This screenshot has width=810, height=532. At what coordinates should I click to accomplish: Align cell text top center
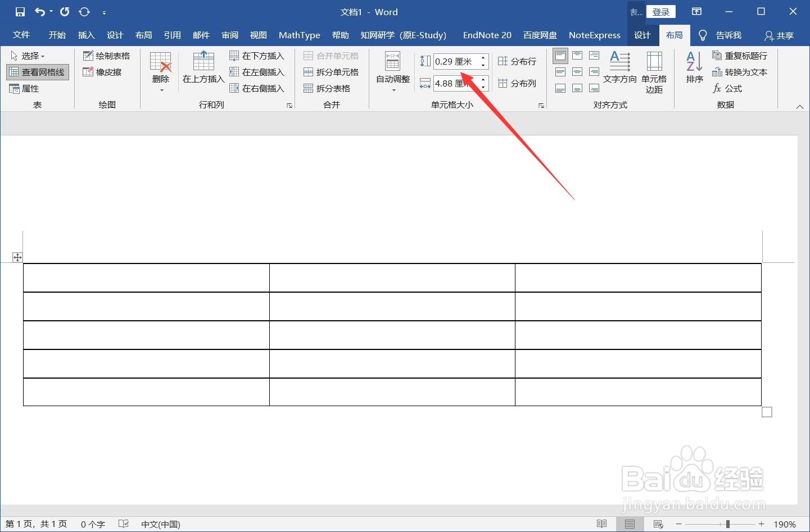pyautogui.click(x=577, y=56)
